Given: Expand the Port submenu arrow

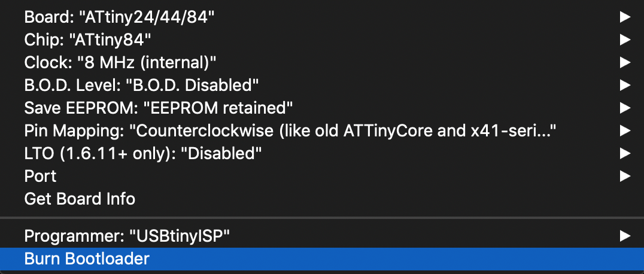Looking at the screenshot, I should [x=625, y=176].
